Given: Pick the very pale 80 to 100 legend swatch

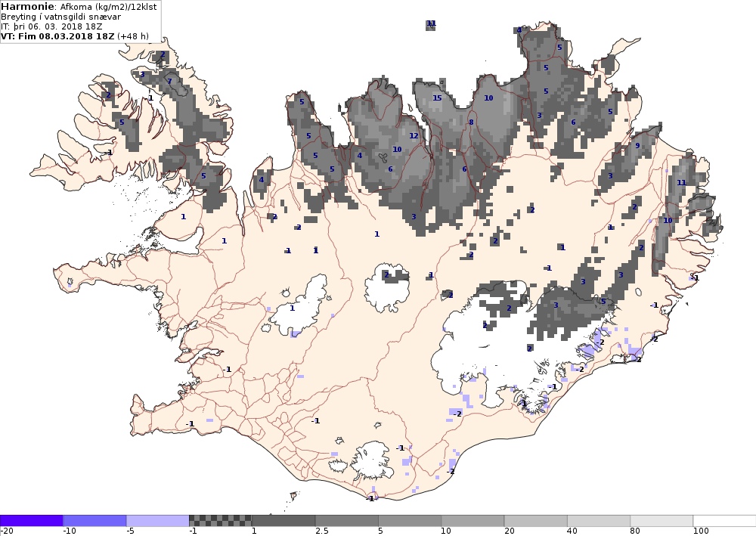Looking at the screenshot, I should 661,521.
